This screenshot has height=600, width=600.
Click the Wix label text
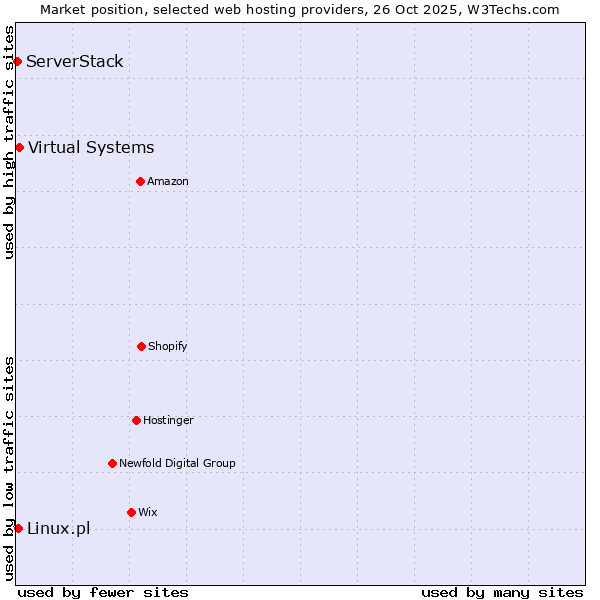(148, 512)
